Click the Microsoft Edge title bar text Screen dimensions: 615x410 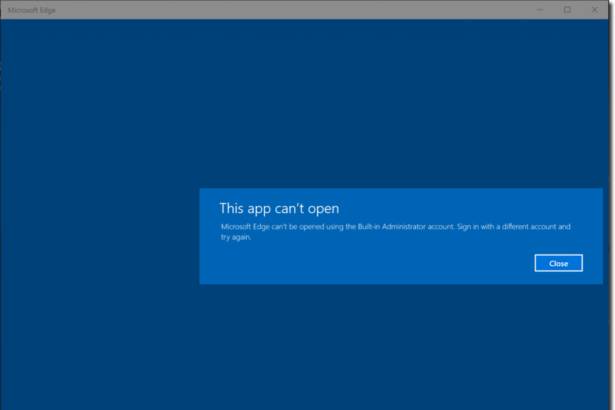pyautogui.click(x=31, y=10)
